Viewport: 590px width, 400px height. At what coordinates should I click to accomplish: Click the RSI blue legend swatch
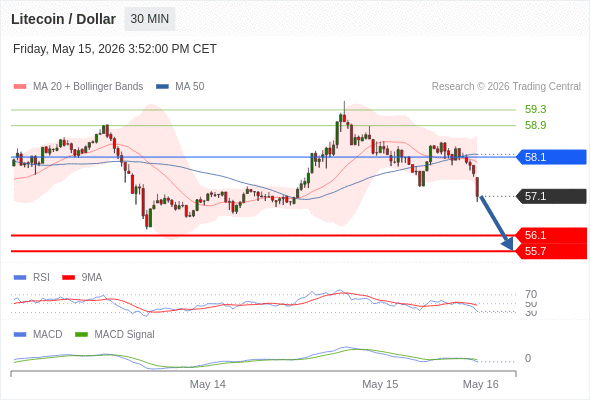click(20, 278)
